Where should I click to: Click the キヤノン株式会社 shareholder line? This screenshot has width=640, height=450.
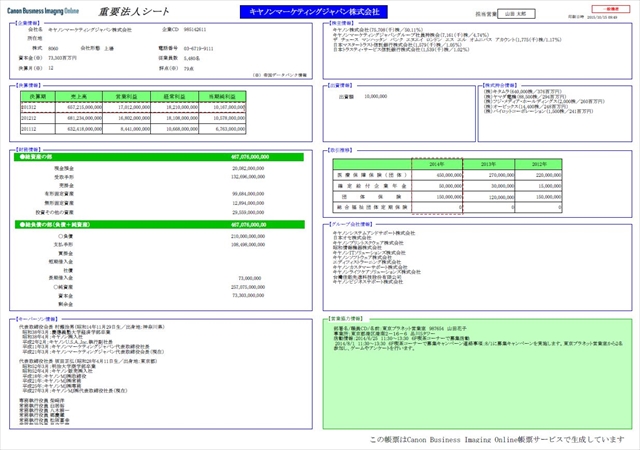point(378,30)
